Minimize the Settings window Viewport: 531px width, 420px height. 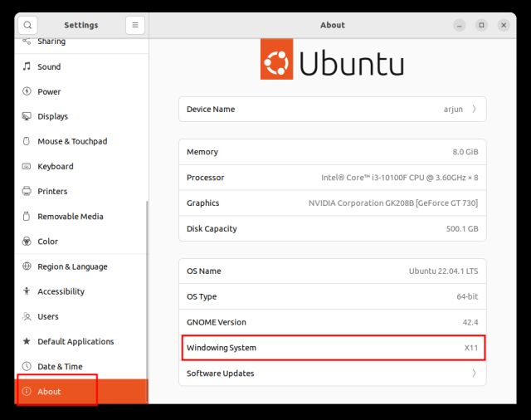459,25
